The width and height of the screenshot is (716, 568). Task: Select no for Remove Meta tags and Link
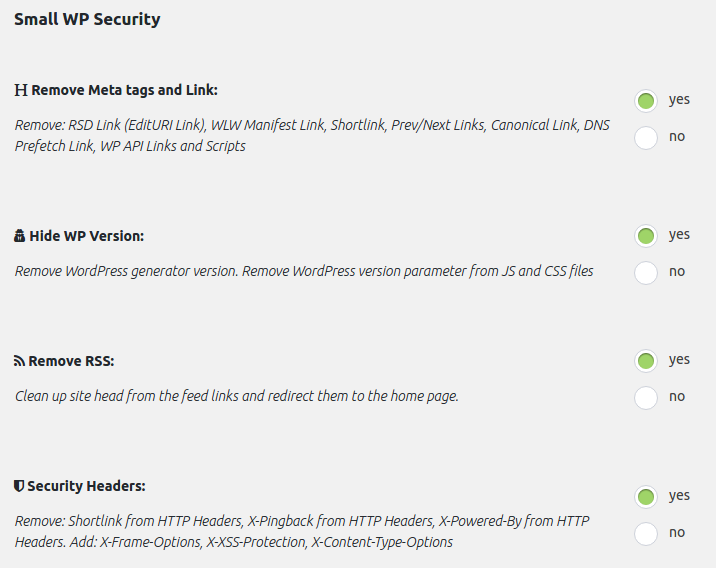(646, 137)
